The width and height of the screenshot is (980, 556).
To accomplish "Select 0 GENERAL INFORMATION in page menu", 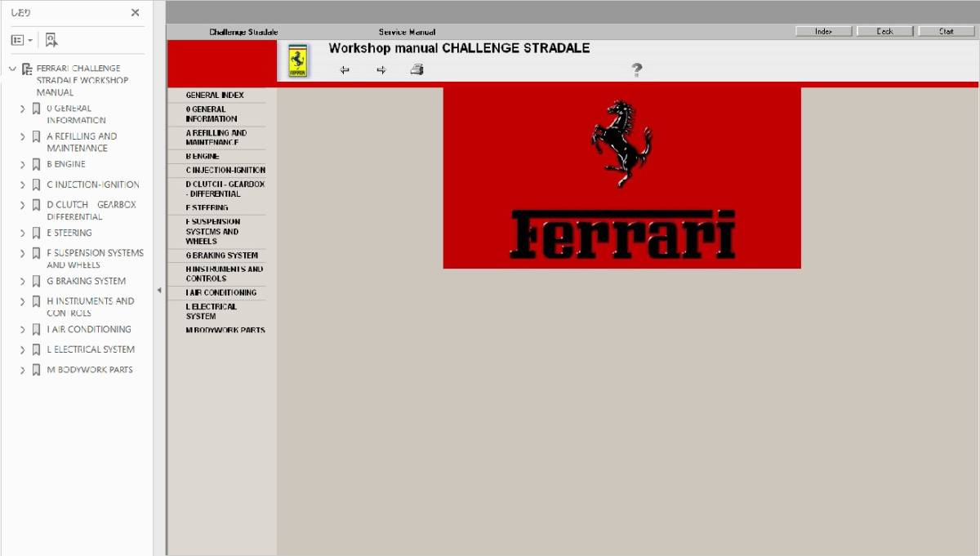I will [x=211, y=114].
